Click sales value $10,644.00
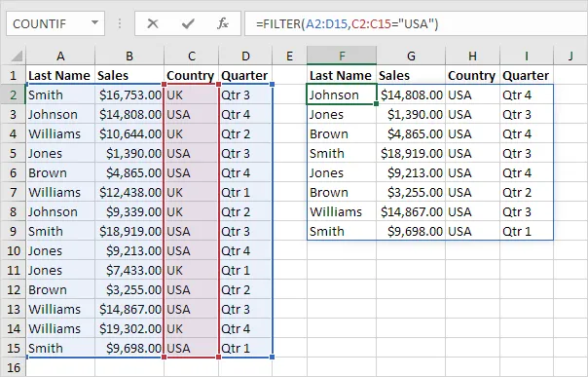The height and width of the screenshot is (377, 588). (x=129, y=133)
